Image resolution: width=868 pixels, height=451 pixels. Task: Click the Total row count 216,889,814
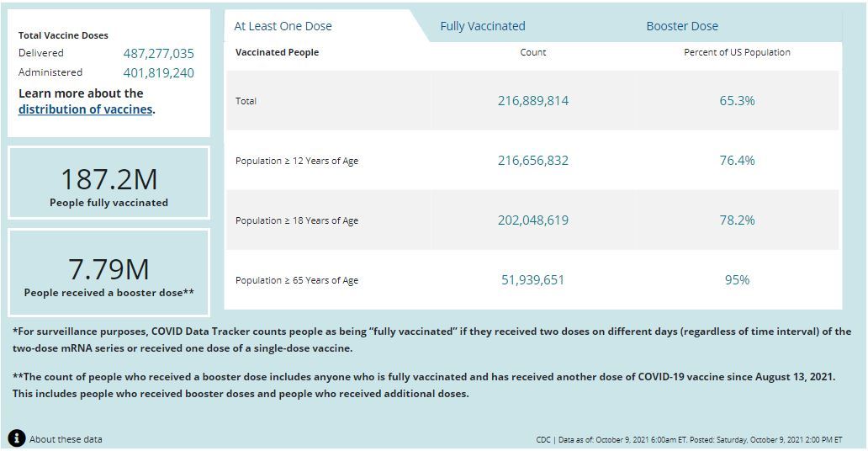click(533, 101)
